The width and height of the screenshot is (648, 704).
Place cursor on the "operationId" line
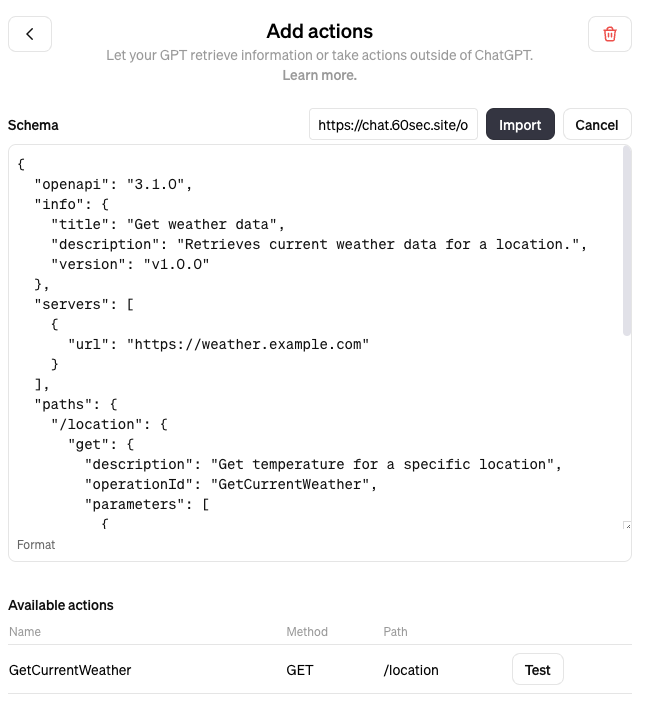(x=231, y=484)
